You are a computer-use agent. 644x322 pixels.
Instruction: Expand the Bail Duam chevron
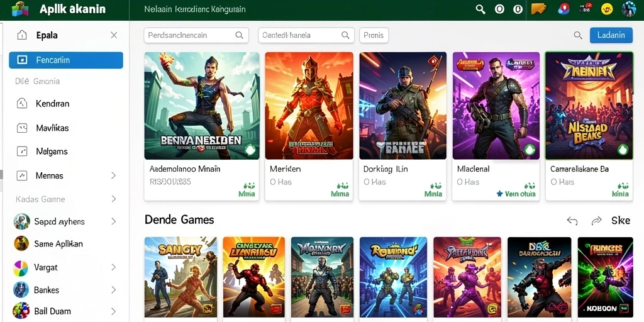tap(114, 311)
